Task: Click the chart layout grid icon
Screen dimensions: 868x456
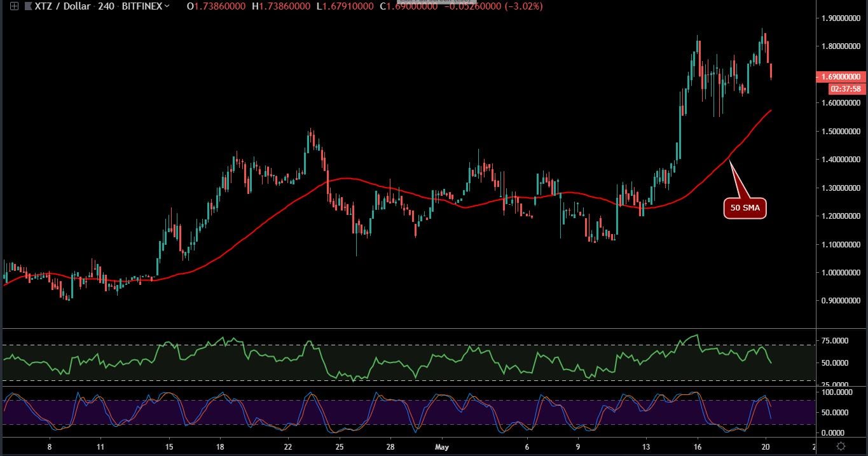Action: pos(14,7)
